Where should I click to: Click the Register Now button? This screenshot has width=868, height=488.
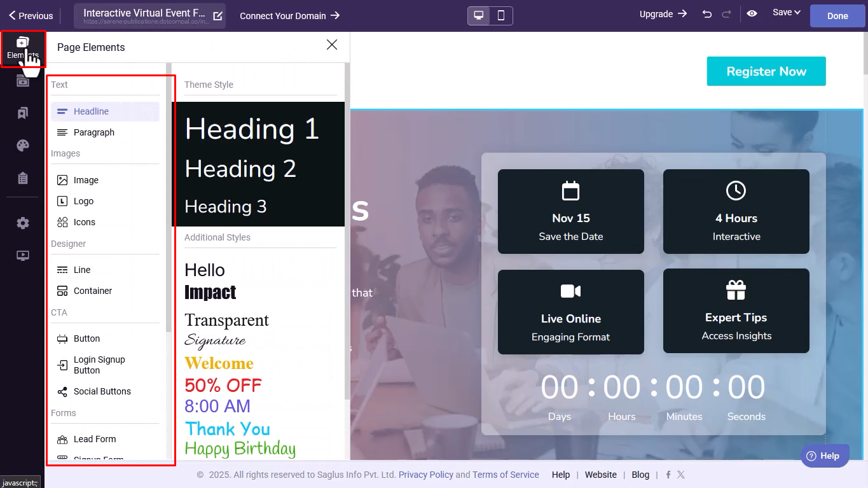coord(766,71)
